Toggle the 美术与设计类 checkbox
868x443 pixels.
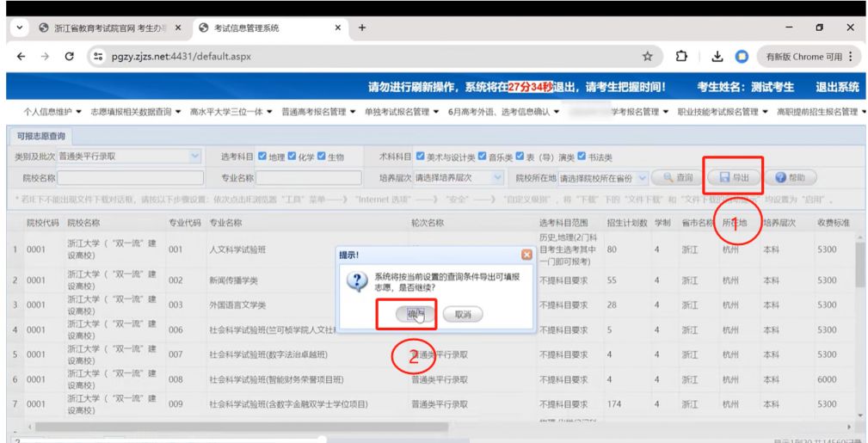click(420, 157)
